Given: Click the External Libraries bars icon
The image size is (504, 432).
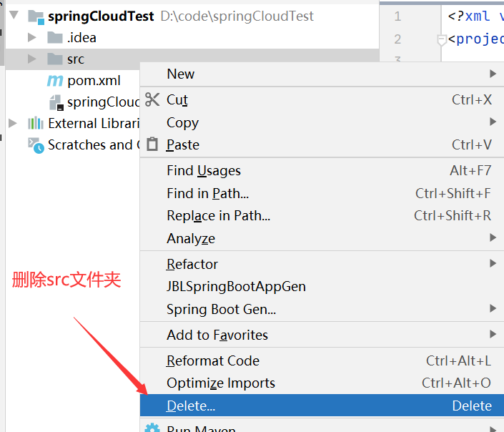Looking at the screenshot, I should 36,123.
